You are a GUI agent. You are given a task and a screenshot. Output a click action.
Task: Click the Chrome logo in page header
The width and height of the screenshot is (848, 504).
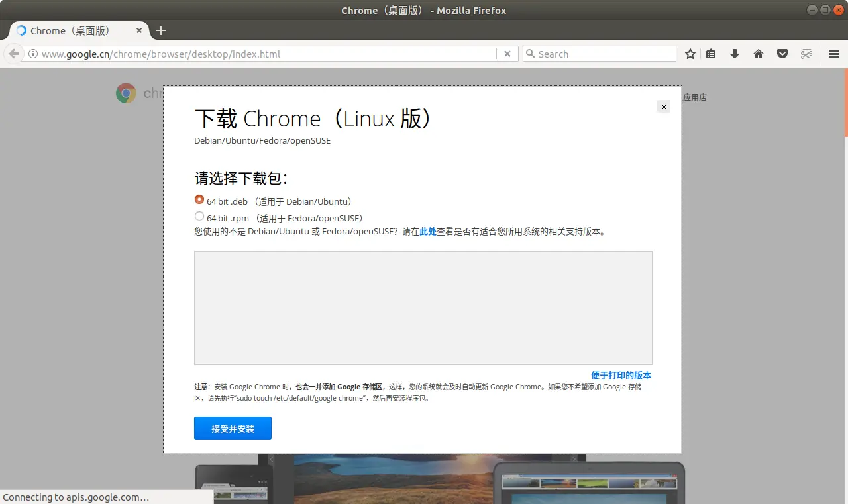point(126,93)
